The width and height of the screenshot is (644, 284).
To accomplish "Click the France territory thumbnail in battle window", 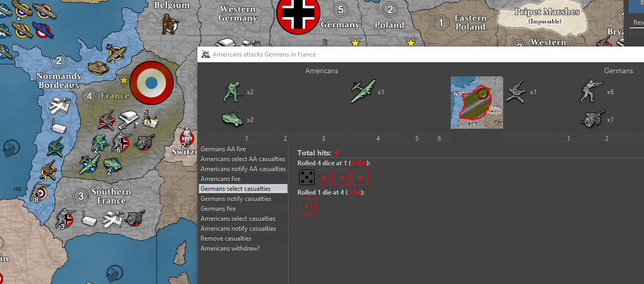I will (x=477, y=103).
